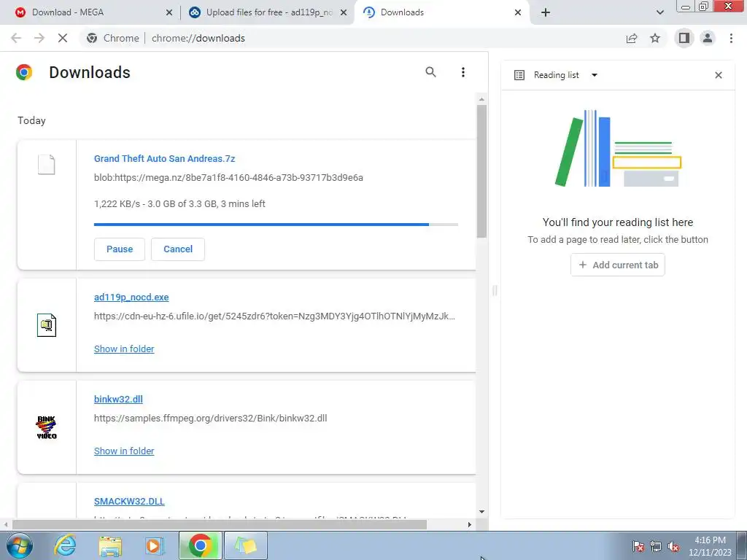Cancel the Grand Theft Auto download

[x=178, y=249]
